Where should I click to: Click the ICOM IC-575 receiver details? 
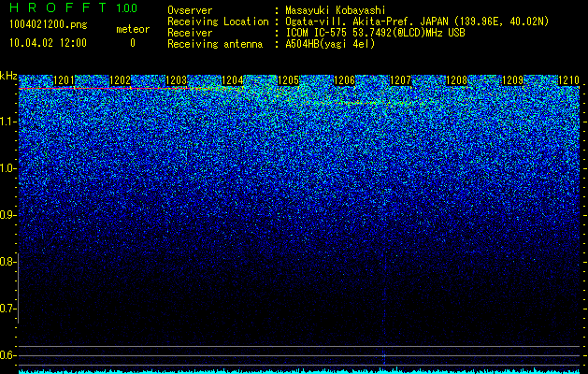coord(375,33)
